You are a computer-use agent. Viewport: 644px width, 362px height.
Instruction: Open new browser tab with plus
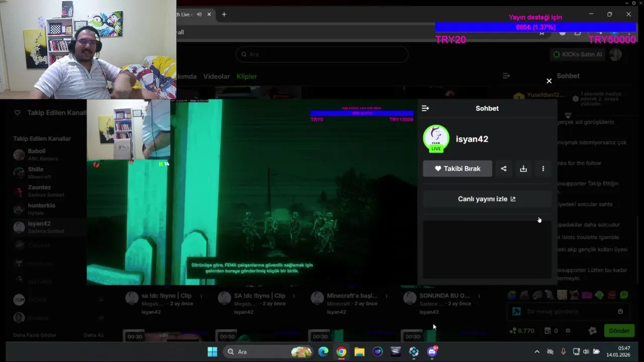[x=224, y=14]
